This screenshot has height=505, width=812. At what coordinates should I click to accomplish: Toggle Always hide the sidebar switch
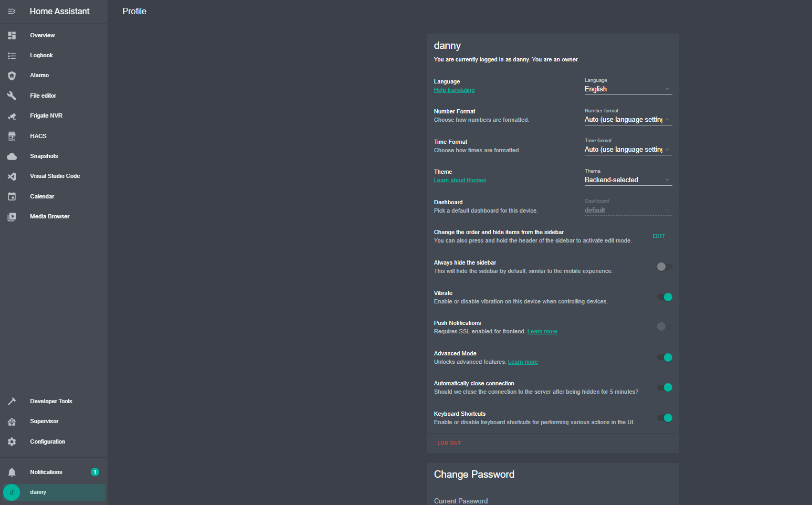665,267
